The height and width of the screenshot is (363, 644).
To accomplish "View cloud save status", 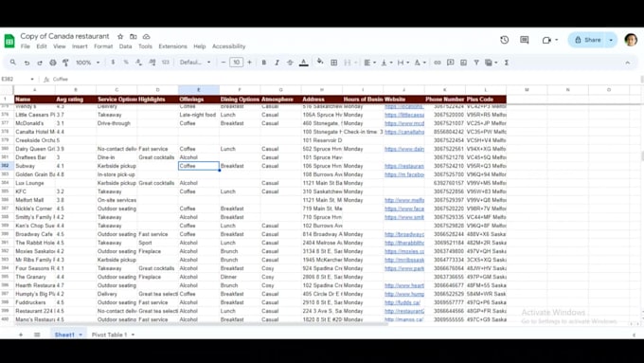I will pos(146,37).
